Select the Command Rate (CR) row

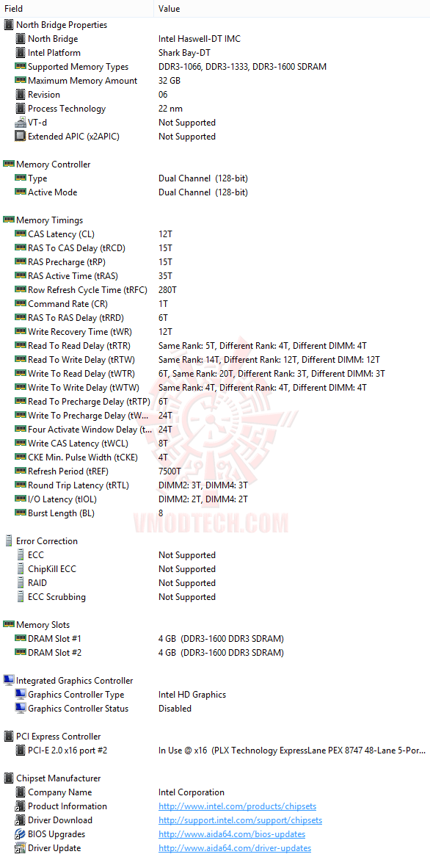(215, 304)
